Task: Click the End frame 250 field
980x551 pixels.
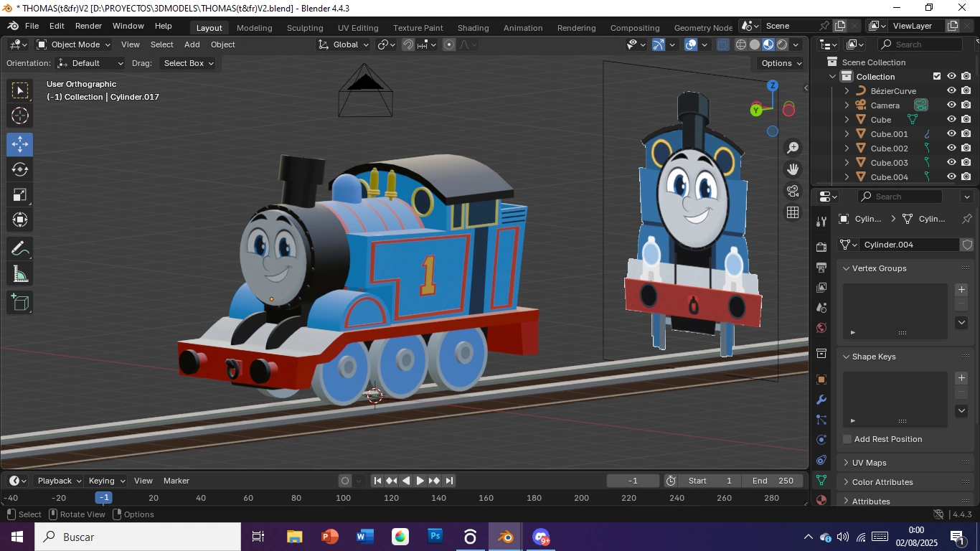Action: [x=772, y=481]
